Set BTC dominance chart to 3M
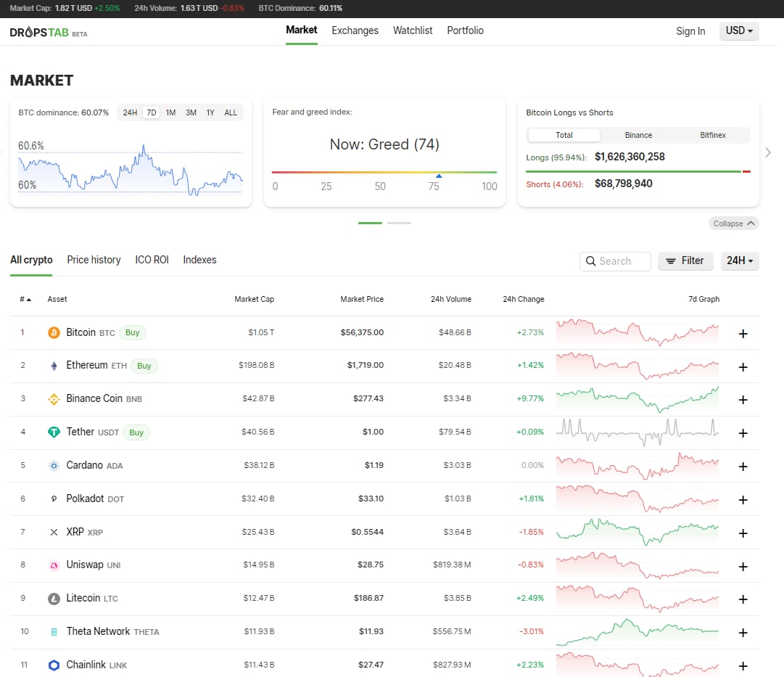784x677 pixels. pyautogui.click(x=191, y=112)
